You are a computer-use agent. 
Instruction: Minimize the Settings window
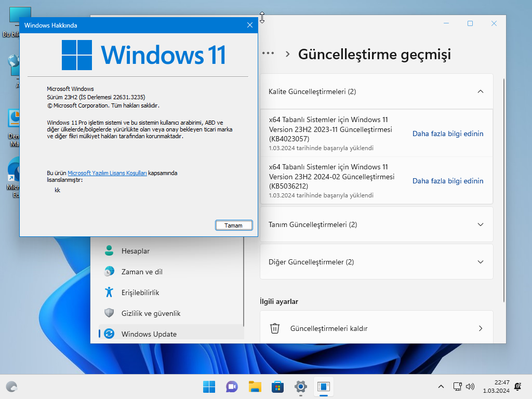[446, 23]
